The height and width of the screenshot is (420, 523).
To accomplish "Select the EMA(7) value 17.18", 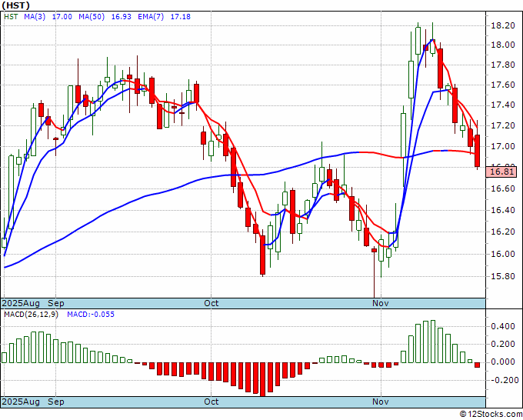I will click(181, 17).
